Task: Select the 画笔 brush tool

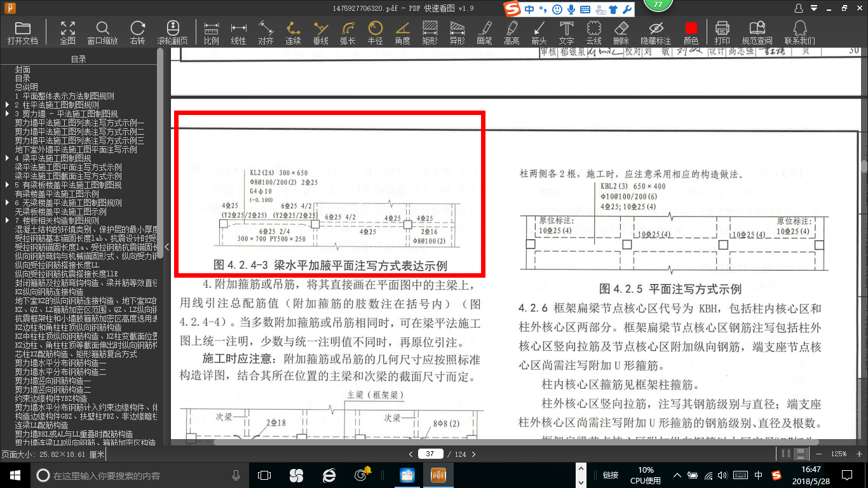Action: point(484,32)
